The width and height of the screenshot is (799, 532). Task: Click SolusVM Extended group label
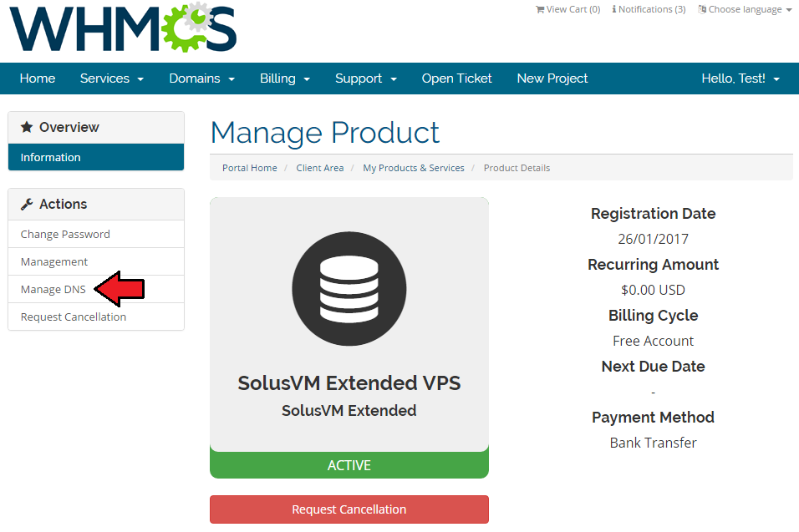[x=349, y=410]
